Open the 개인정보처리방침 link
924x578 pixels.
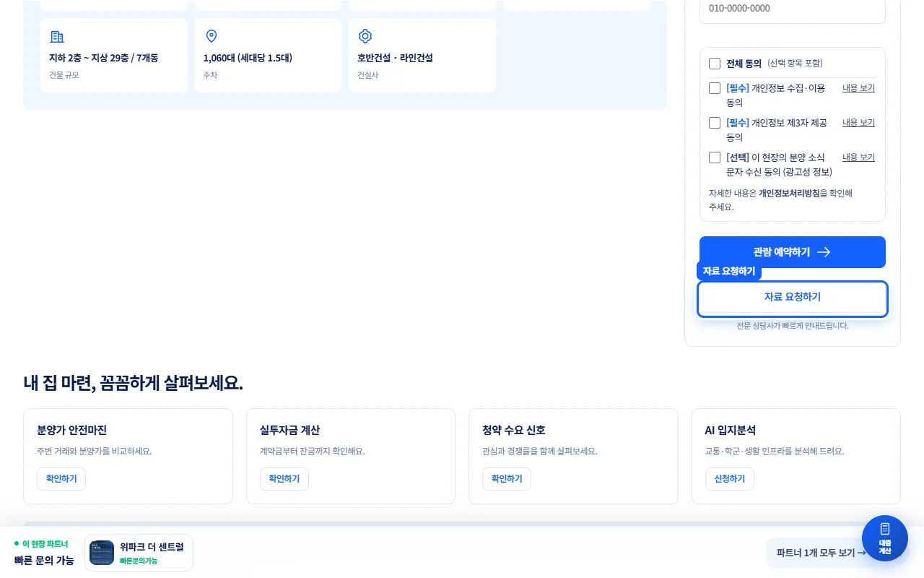pyautogui.click(x=789, y=194)
